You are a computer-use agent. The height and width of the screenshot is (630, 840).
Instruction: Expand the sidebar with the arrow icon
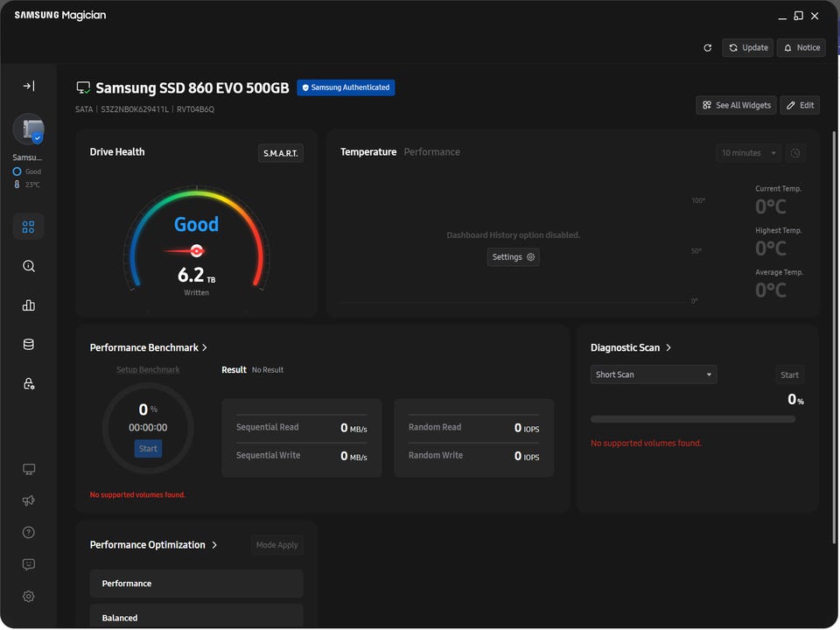[29, 86]
